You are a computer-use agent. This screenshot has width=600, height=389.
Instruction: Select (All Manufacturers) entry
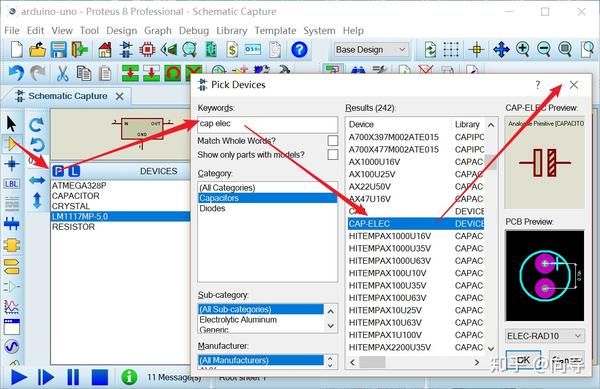[261, 360]
